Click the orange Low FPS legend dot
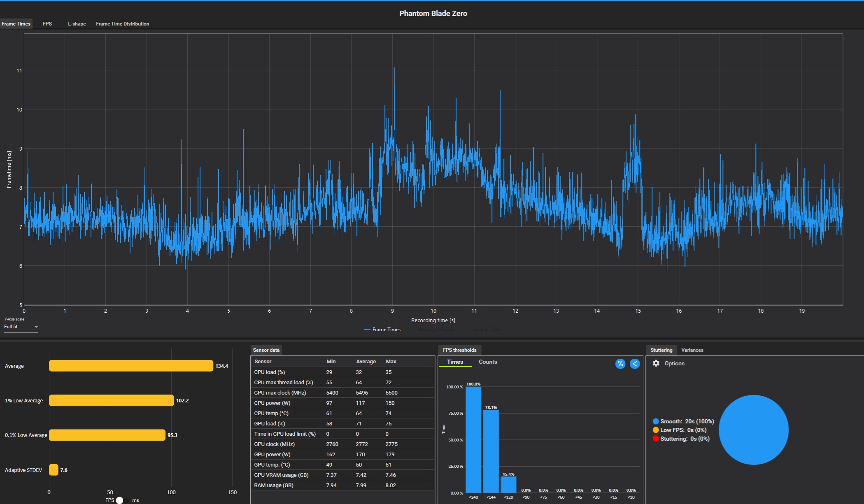 point(655,430)
